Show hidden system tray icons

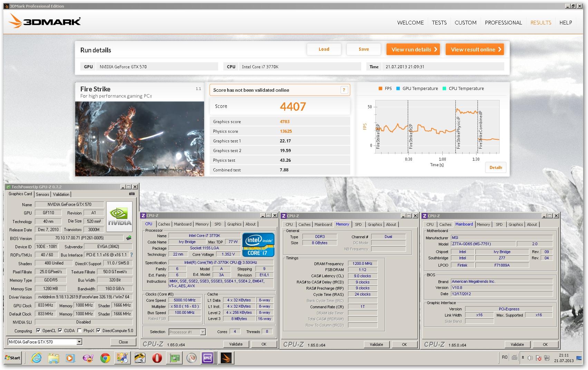pos(523,358)
